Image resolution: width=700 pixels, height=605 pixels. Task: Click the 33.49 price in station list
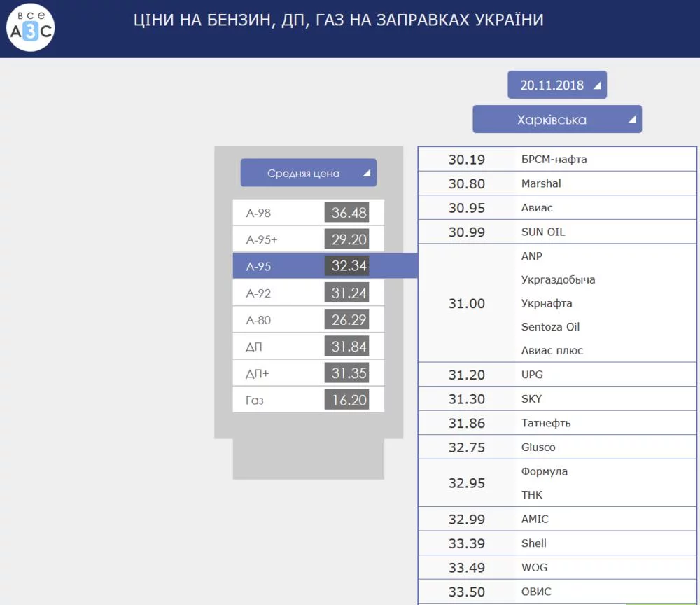click(466, 567)
